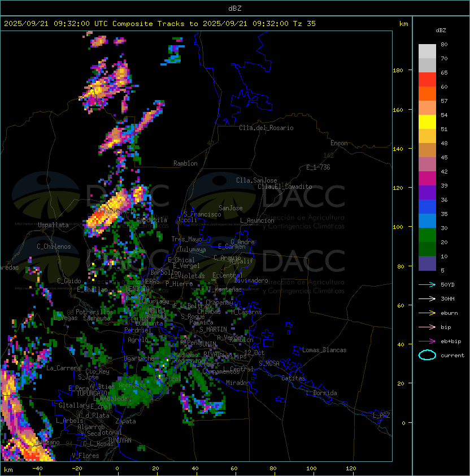Click the S_MARTIN map label
The image size is (470, 476).
point(214,330)
